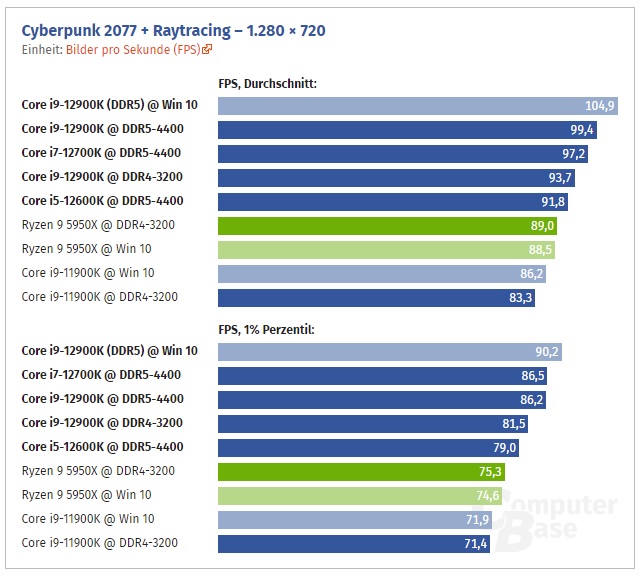Click 'Core i9-12900K @ DDR4-3200' label under 1% Perzentil
Image resolution: width=642 pixels, height=579 pixels.
pyautogui.click(x=102, y=423)
